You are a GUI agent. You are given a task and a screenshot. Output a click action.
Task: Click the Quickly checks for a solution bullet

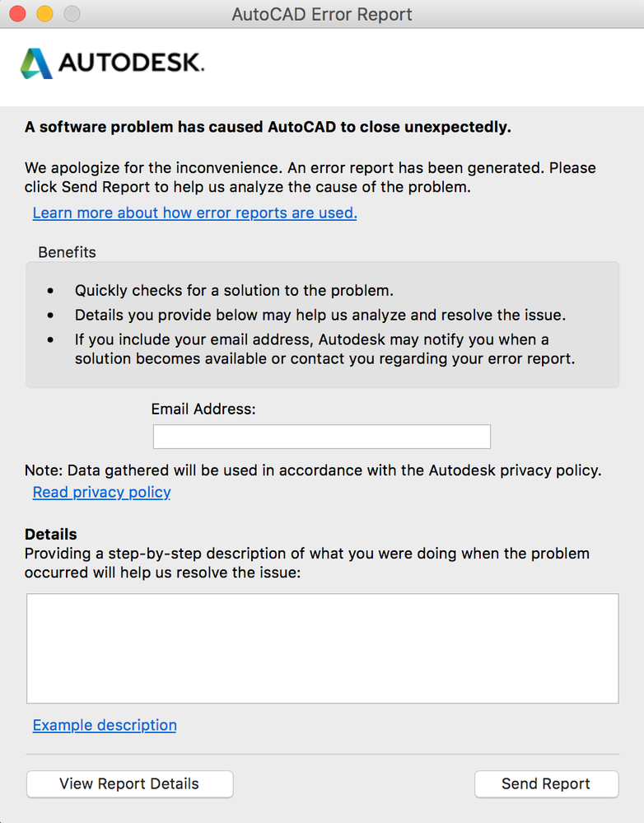[x=234, y=290]
